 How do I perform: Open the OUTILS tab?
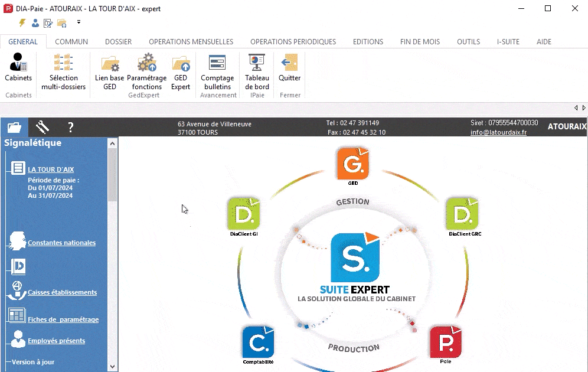click(x=468, y=41)
